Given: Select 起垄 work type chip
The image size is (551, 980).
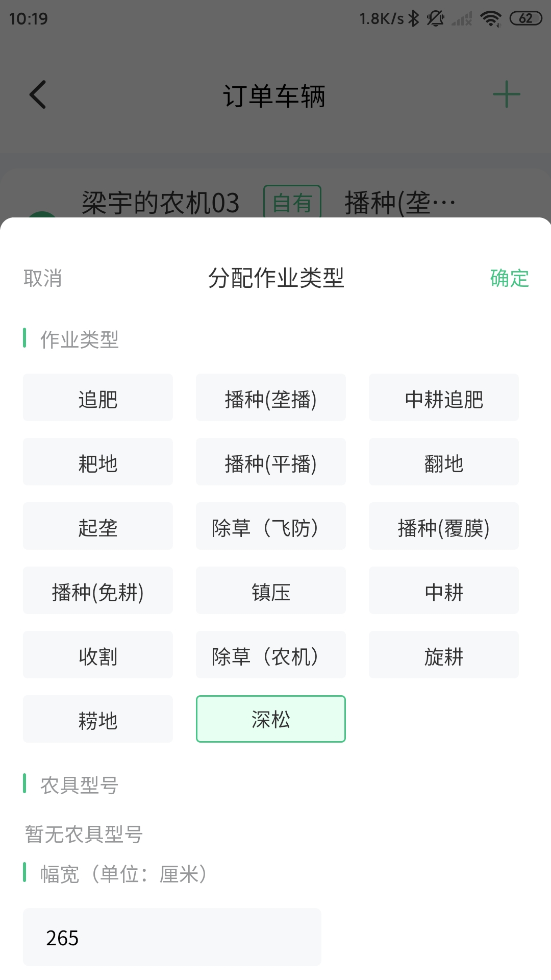Looking at the screenshot, I should (98, 526).
